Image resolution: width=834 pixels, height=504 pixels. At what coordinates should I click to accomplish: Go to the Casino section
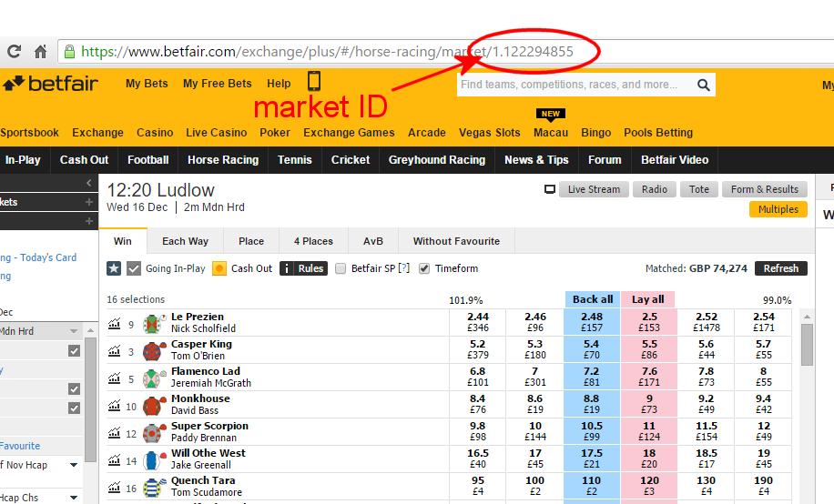[x=155, y=133]
